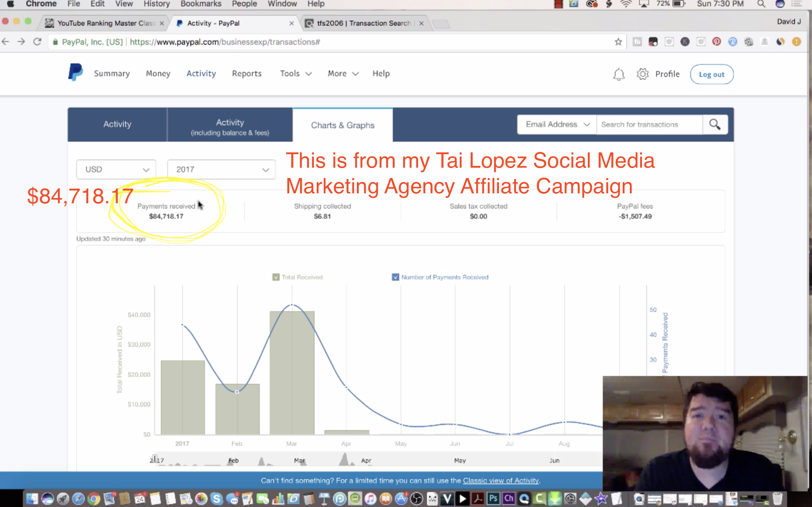Open the notifications bell
The height and width of the screenshot is (507, 812).
[619, 74]
